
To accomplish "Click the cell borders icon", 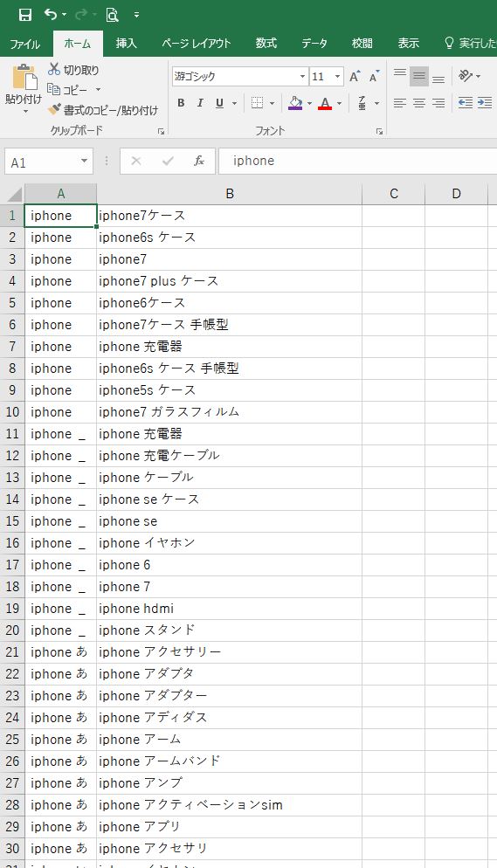I will (x=258, y=103).
